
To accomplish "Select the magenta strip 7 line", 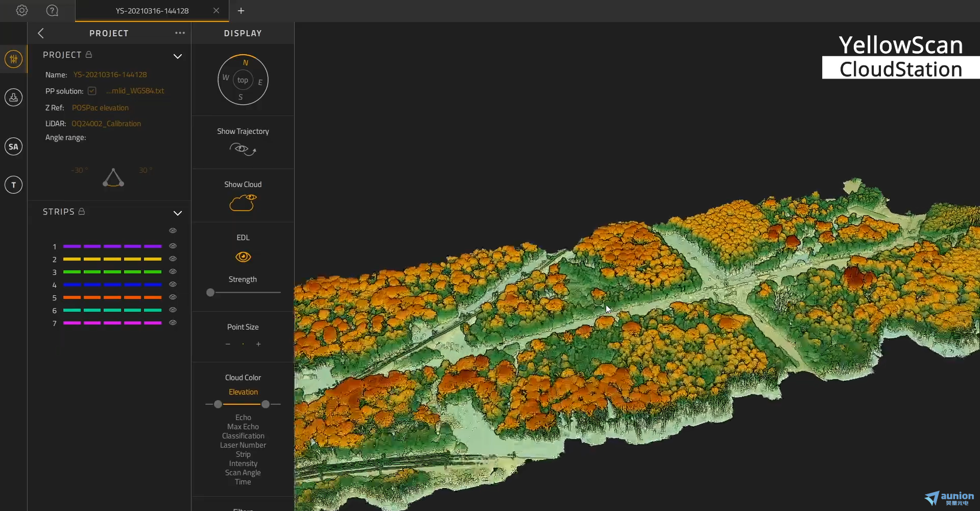I will 112,323.
